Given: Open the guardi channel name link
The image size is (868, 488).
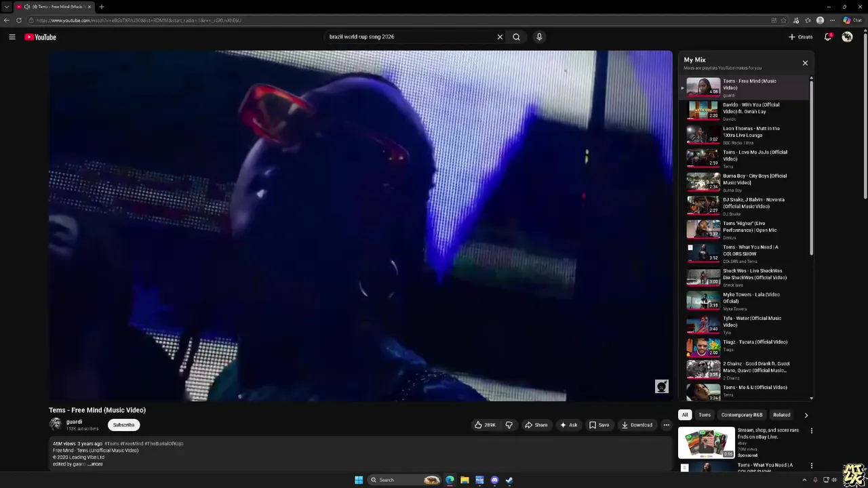Looking at the screenshot, I should (x=74, y=422).
